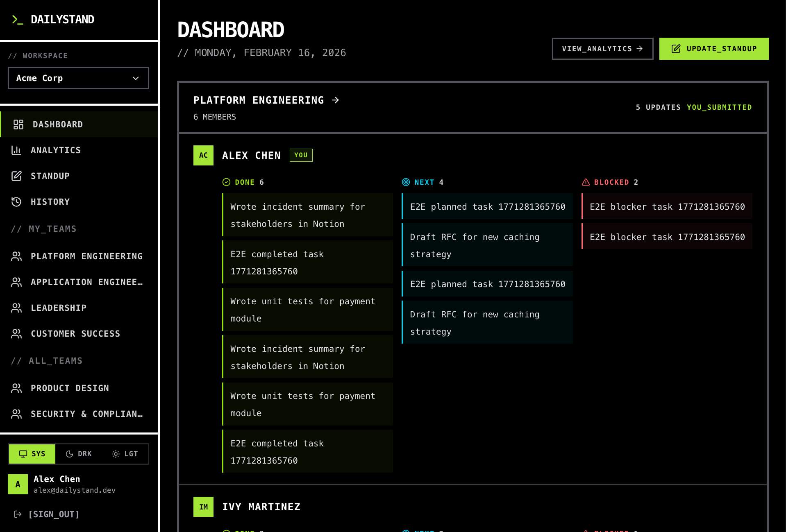
Task: Open Standup via the pencil icon
Action: click(x=16, y=176)
